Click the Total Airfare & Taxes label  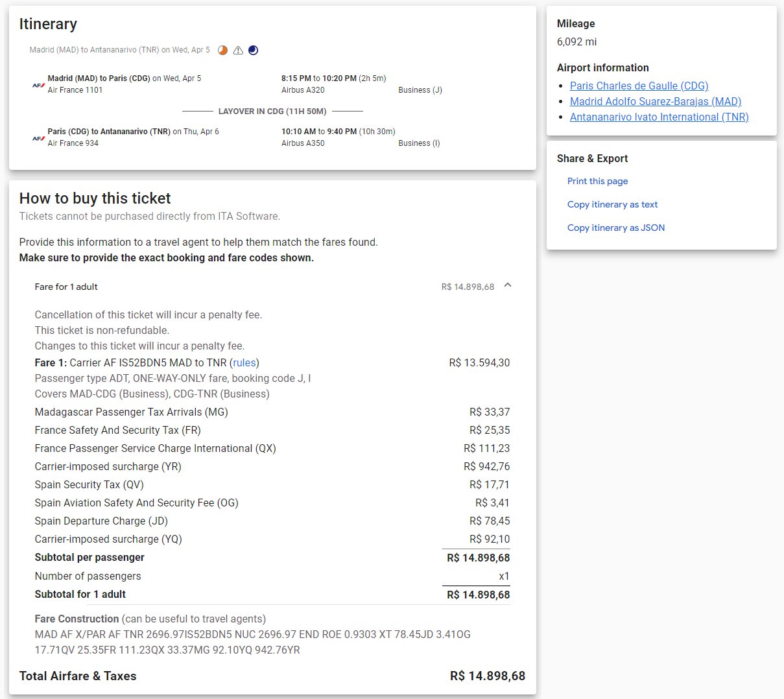point(78,676)
